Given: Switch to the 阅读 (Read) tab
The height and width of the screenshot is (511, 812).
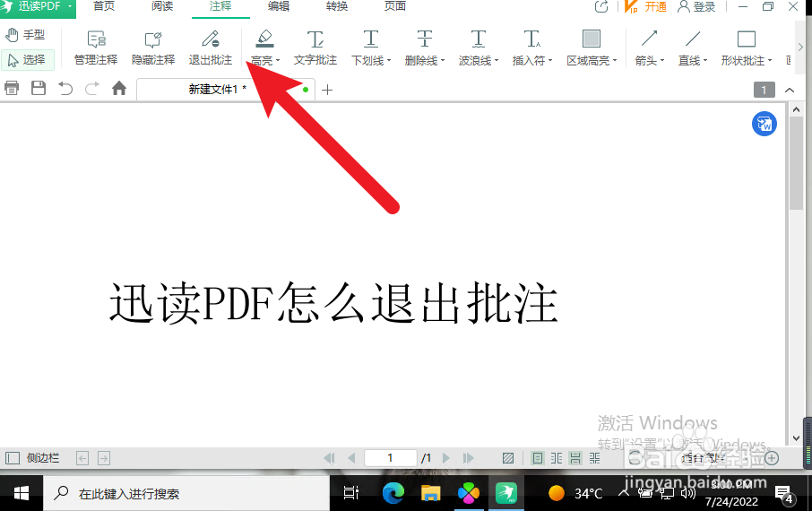Looking at the screenshot, I should [x=162, y=6].
